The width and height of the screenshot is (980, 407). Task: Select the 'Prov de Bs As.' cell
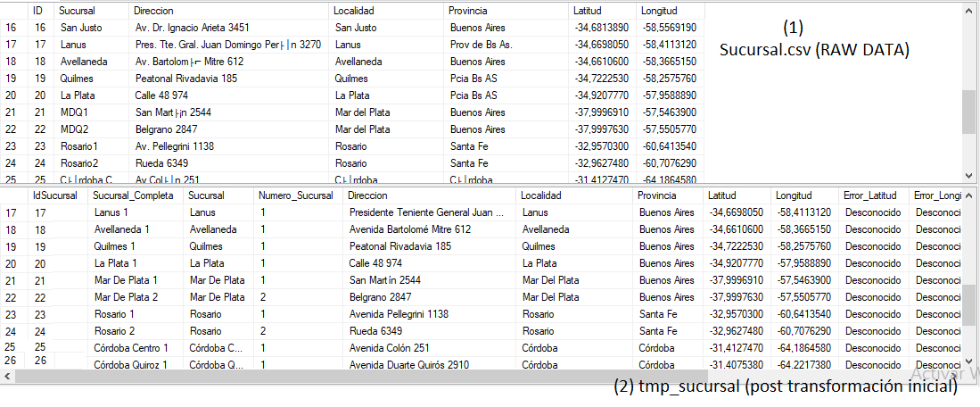tap(506, 45)
